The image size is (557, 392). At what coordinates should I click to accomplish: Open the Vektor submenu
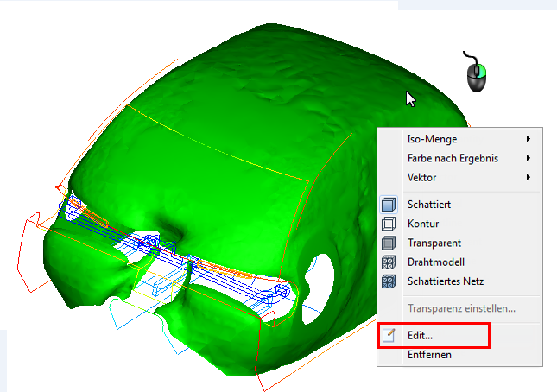(459, 177)
